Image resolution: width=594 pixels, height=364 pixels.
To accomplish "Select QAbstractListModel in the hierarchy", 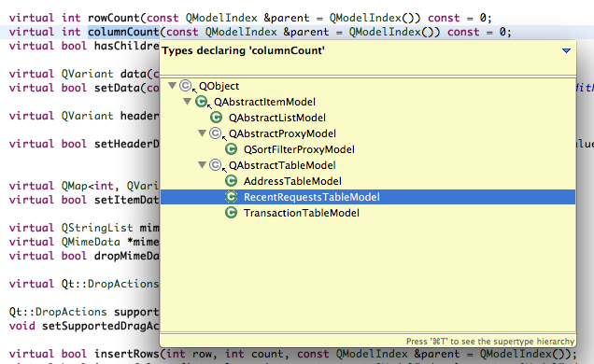I will pyautogui.click(x=277, y=118).
